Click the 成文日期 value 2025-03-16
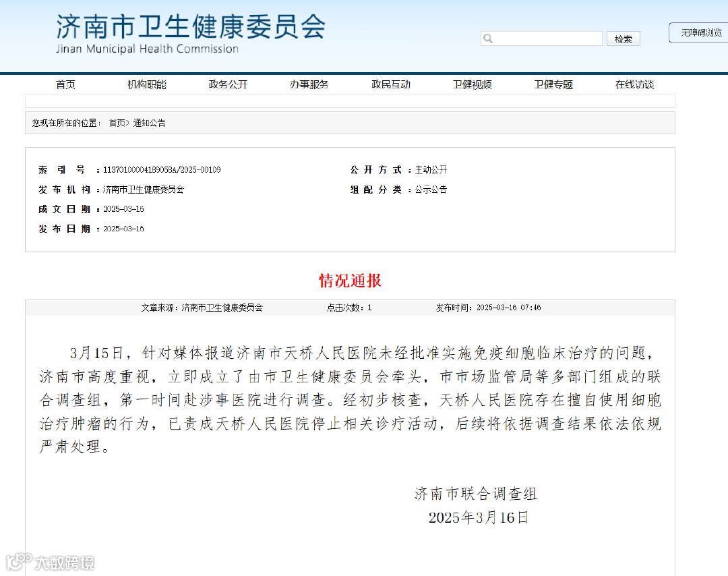728x576 pixels. (123, 209)
